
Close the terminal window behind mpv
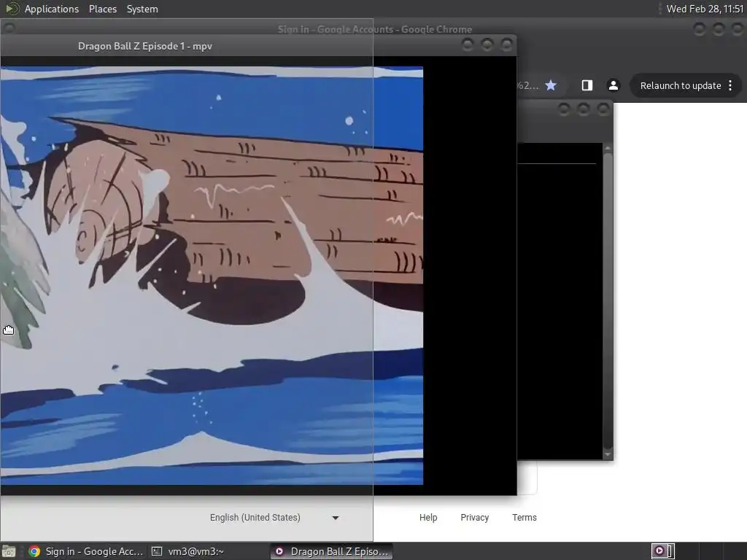tap(603, 109)
